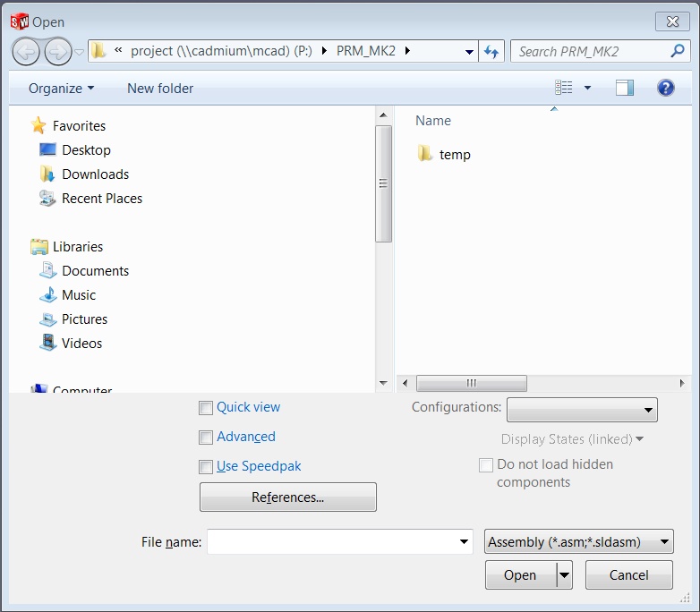Click the temp folder icon
Viewport: 700px width, 612px height.
pyautogui.click(x=424, y=154)
